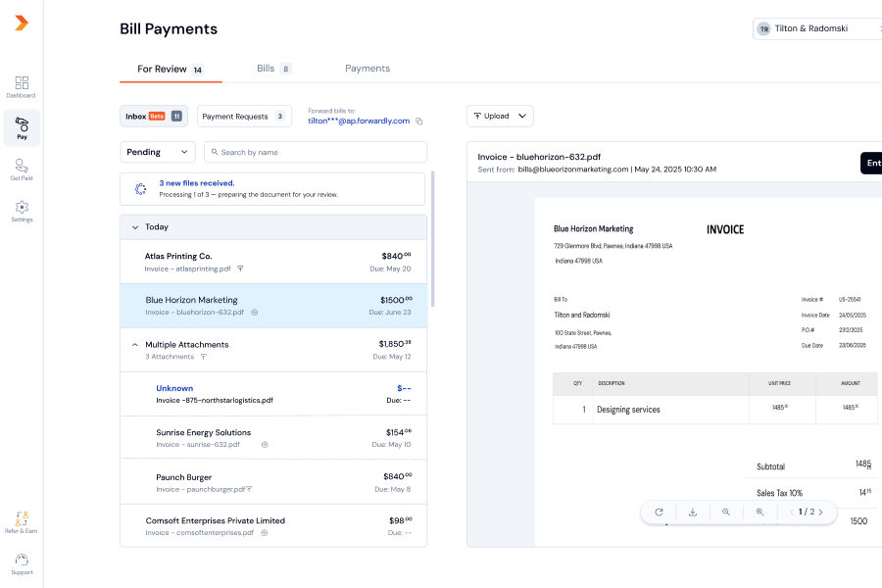The image size is (882, 588).
Task: Collapse the Today group
Action: tap(135, 227)
